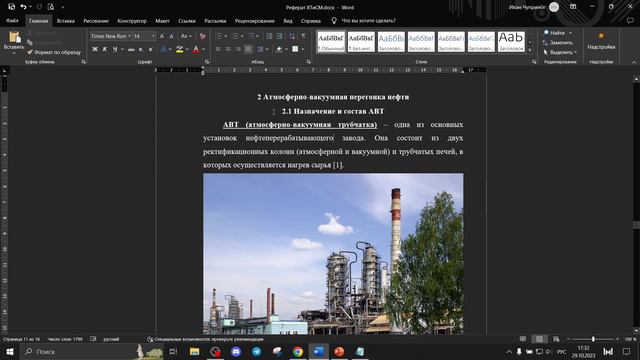The width and height of the screenshot is (640, 360).
Task: Switch to the Рисование tab
Action: tap(96, 20)
